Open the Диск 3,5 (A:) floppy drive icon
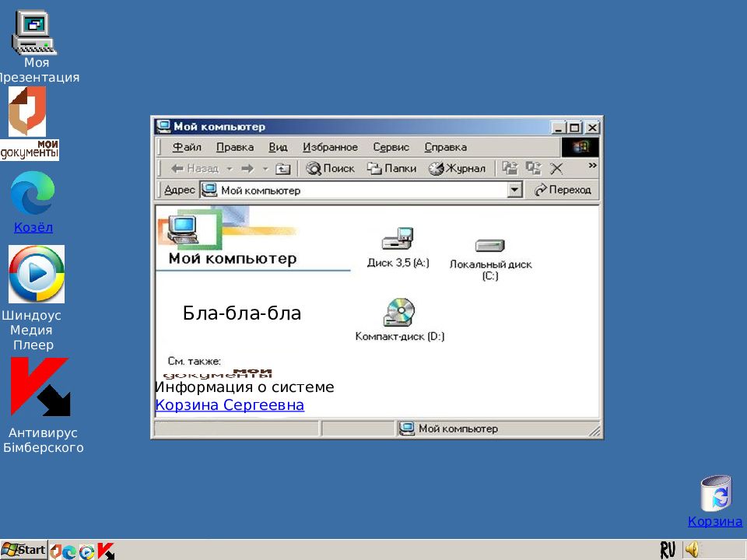The width and height of the screenshot is (747, 560). tap(398, 242)
